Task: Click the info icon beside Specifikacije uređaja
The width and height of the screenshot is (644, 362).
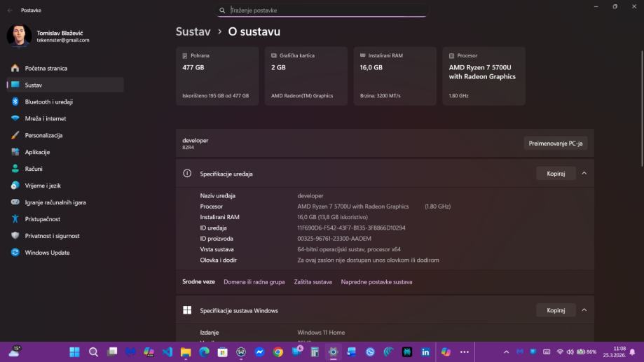Action: click(x=187, y=174)
